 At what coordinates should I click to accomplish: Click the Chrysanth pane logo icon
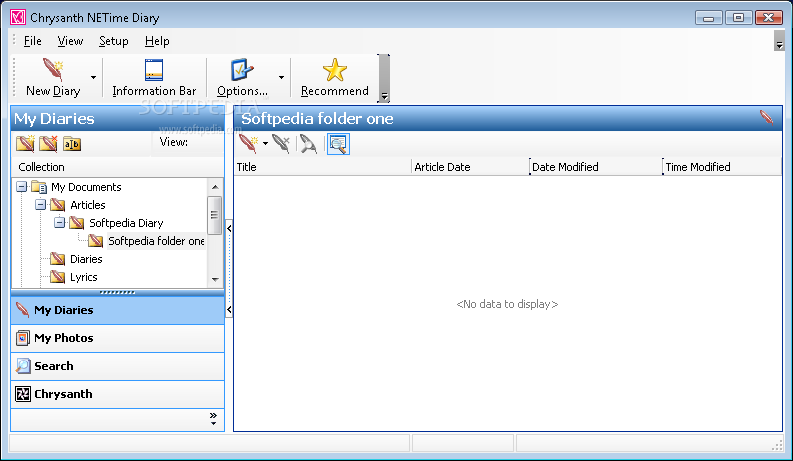click(x=23, y=394)
